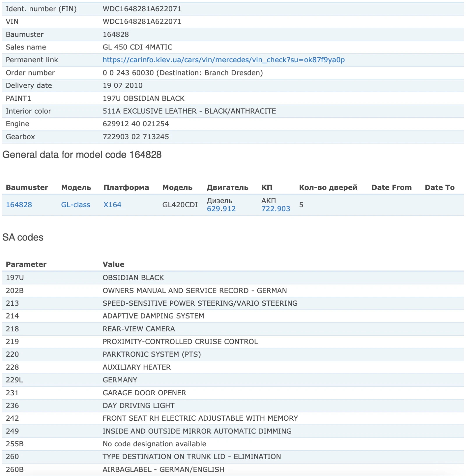Click the 722.903 gearbox link
Image resolution: width=466 pixels, height=476 pixels.
click(276, 209)
